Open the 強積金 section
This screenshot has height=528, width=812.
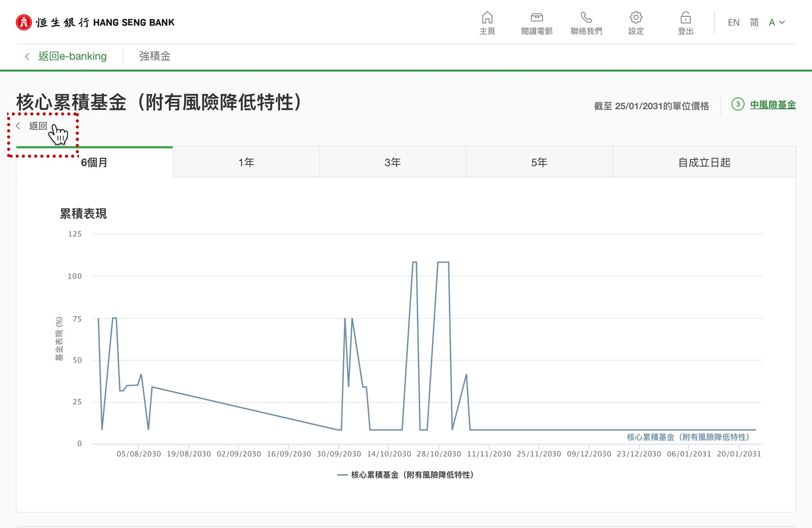pyautogui.click(x=155, y=56)
